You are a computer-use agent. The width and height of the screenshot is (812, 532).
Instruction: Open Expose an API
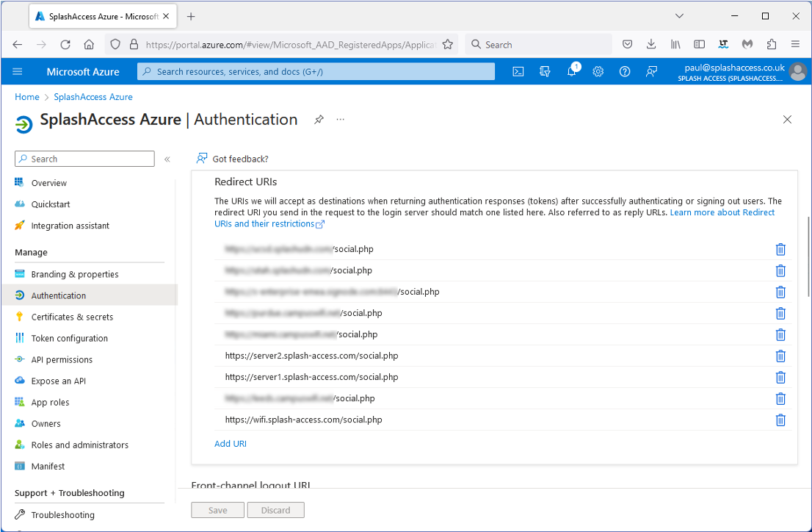point(59,381)
